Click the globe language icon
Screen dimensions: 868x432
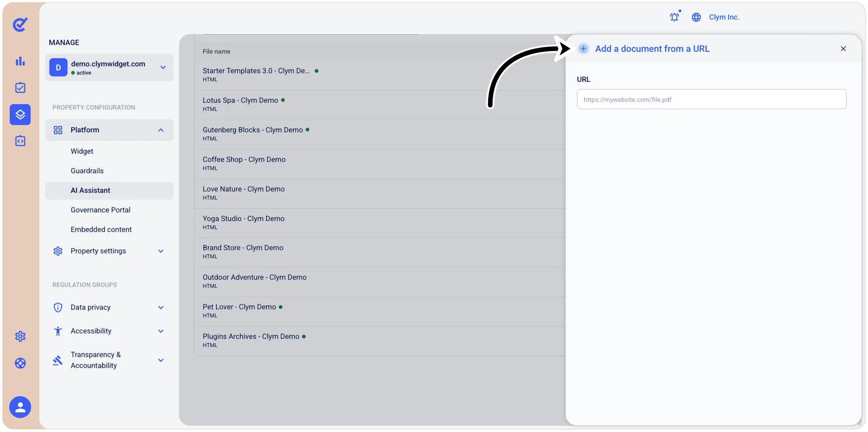click(x=696, y=17)
